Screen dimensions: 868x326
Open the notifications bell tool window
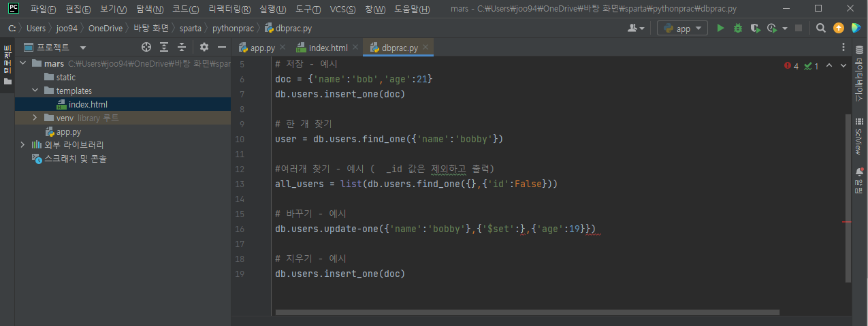858,180
